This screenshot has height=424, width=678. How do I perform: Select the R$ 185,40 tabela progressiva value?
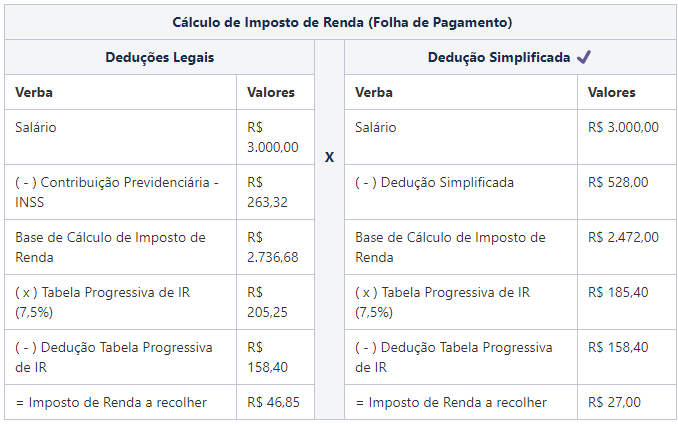pyautogui.click(x=618, y=292)
